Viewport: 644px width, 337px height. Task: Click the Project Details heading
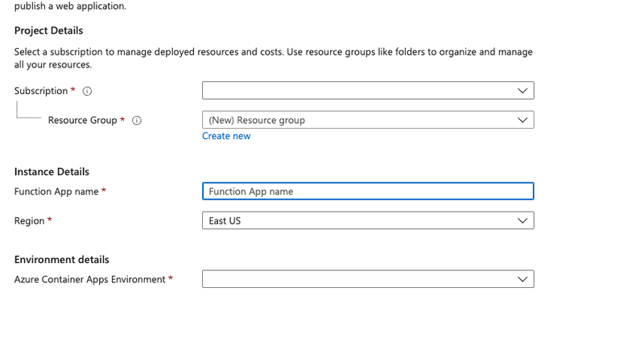point(48,31)
